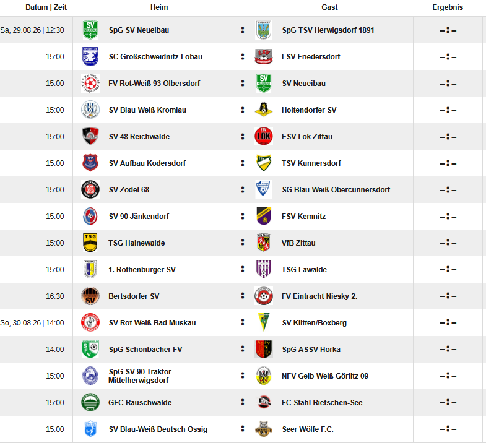Click the Ergebnis column header
The width and height of the screenshot is (486, 448).
pyautogui.click(x=448, y=7)
